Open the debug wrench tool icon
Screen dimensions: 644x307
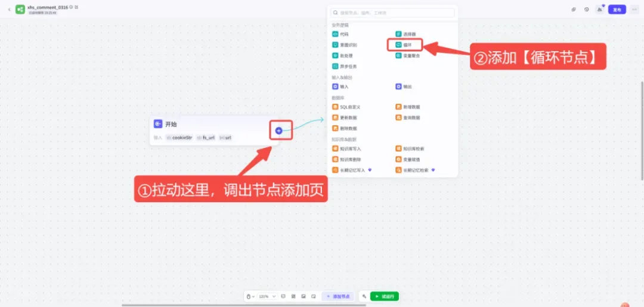364,296
